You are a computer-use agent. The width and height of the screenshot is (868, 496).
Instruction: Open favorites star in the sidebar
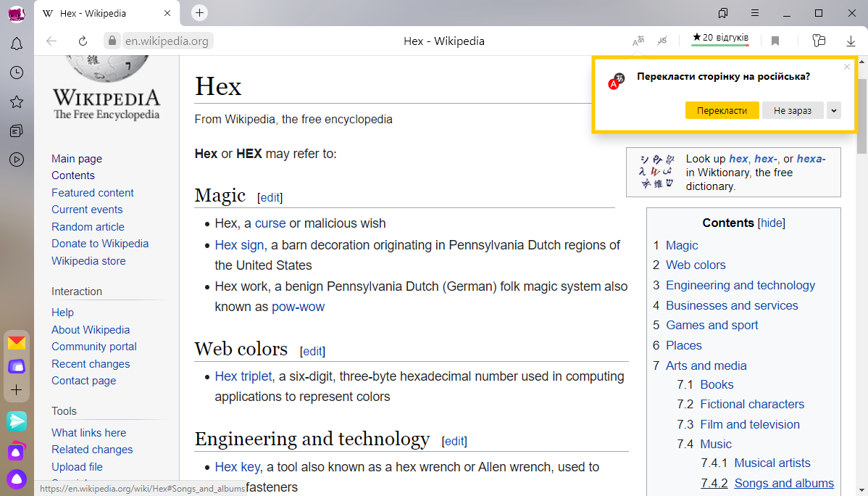pyautogui.click(x=17, y=102)
